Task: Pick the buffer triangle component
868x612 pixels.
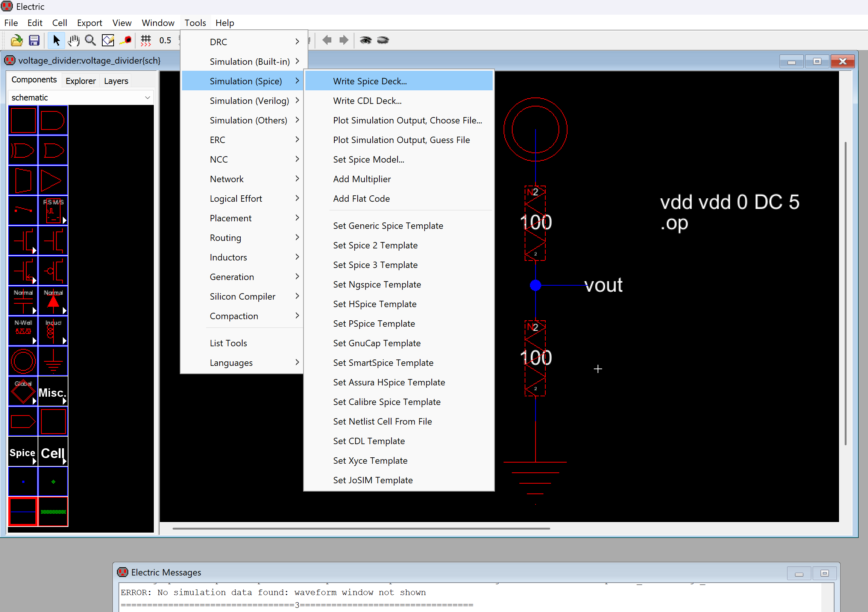Action: point(53,181)
